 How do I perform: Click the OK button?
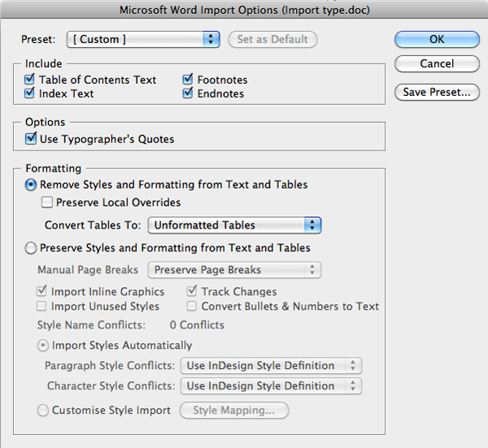(x=437, y=40)
